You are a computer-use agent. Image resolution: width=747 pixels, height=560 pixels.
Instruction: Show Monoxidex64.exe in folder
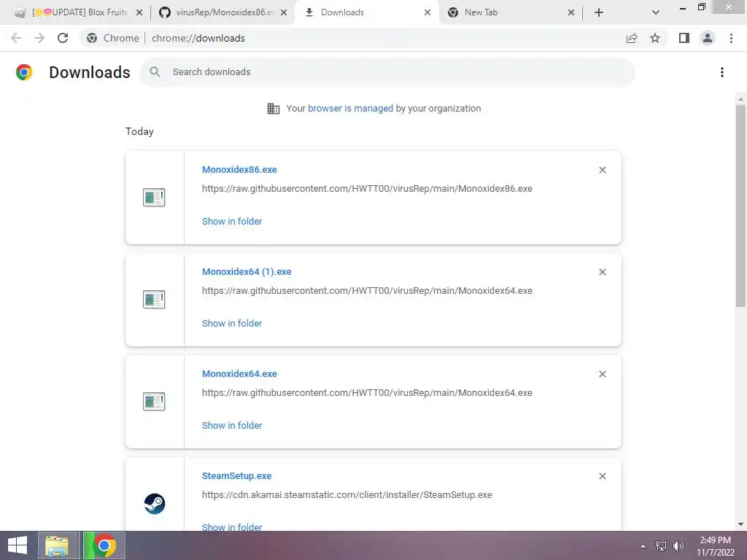click(x=232, y=425)
